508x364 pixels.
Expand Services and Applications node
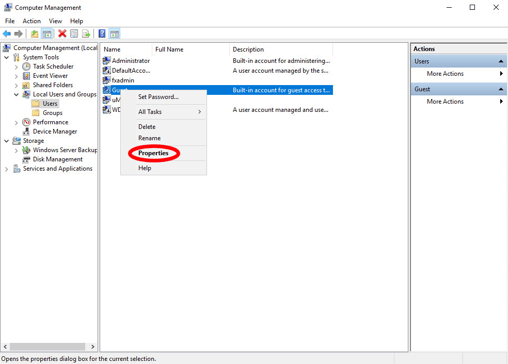coord(6,169)
